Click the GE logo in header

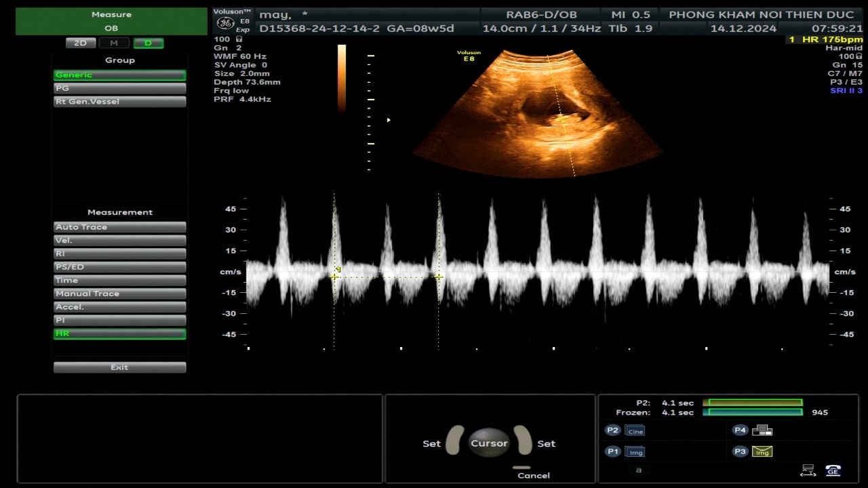click(x=225, y=23)
